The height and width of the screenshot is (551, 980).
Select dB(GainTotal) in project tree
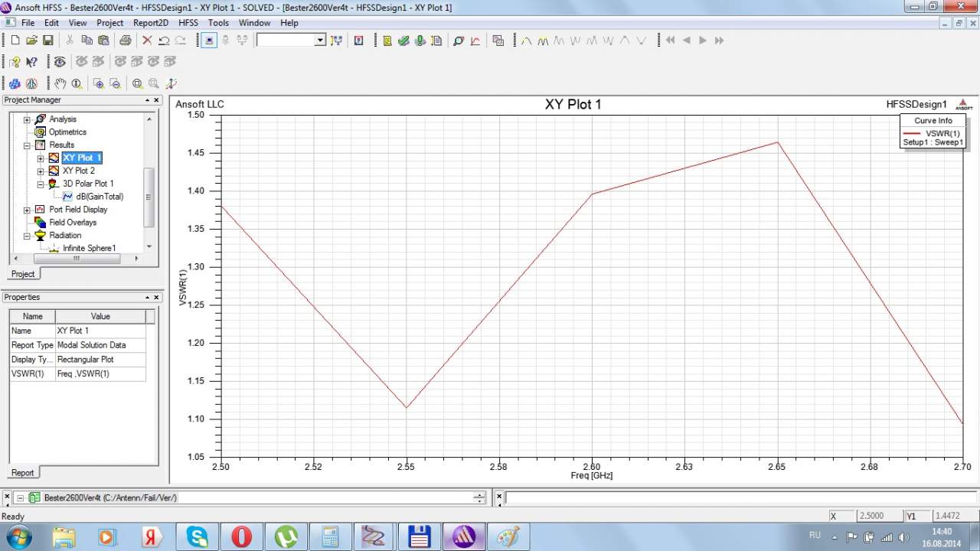coord(99,197)
